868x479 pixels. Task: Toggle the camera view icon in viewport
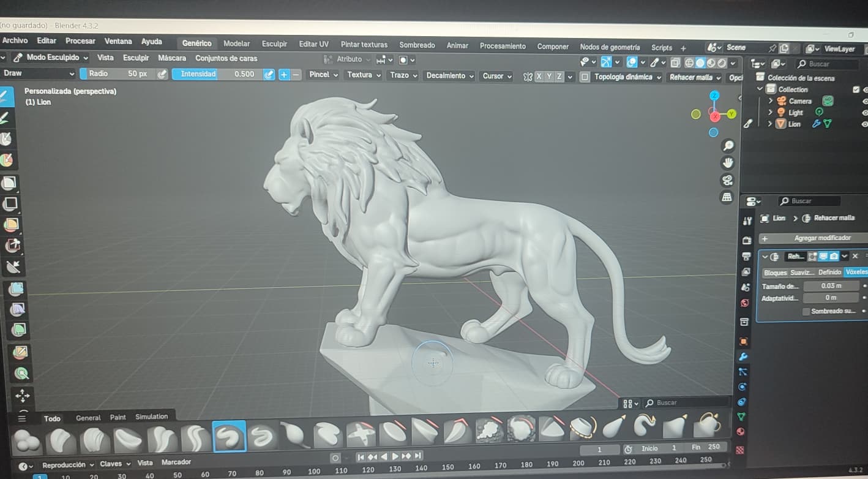(727, 180)
